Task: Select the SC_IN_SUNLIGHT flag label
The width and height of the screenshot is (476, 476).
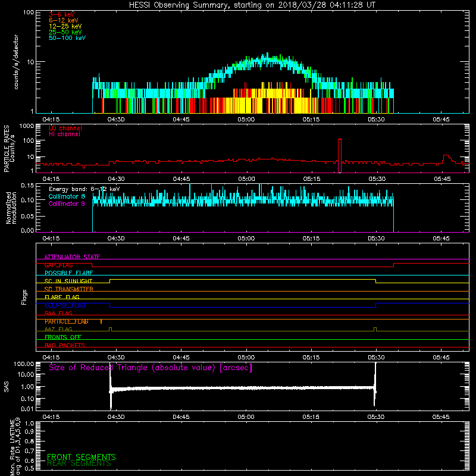Action: pos(68,281)
